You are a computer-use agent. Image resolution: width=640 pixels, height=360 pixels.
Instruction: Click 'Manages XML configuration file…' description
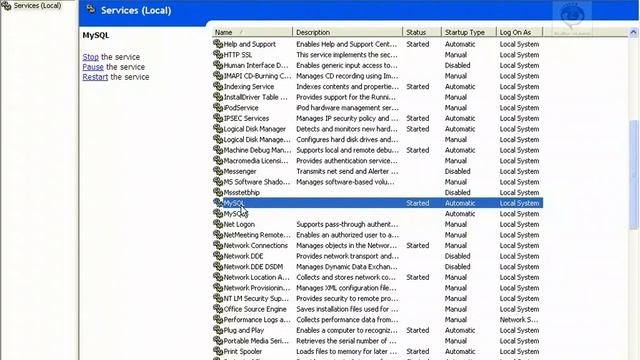347,288
